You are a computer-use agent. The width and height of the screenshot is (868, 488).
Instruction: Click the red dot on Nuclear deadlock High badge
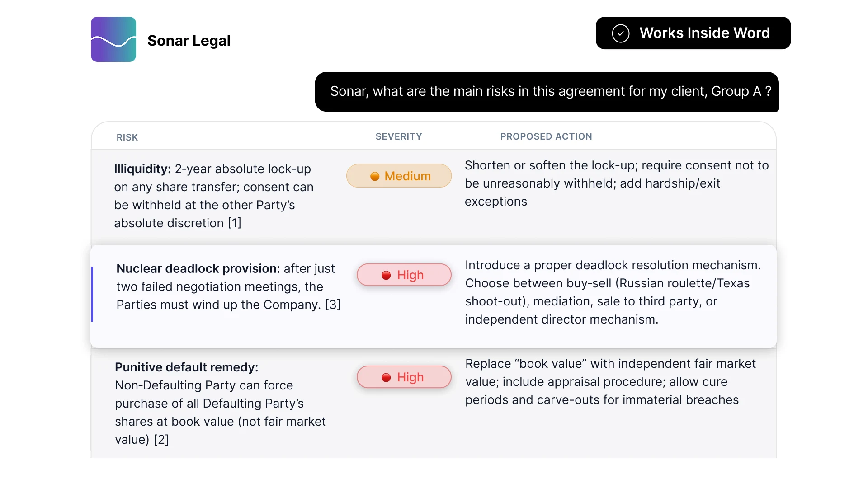(x=386, y=275)
